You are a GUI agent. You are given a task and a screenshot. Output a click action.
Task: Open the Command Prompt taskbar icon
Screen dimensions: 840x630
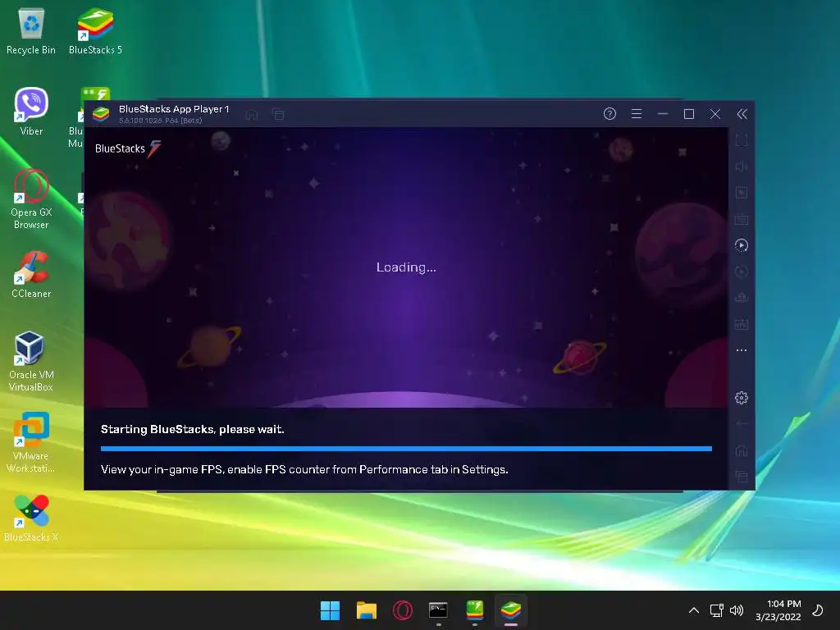coord(438,610)
